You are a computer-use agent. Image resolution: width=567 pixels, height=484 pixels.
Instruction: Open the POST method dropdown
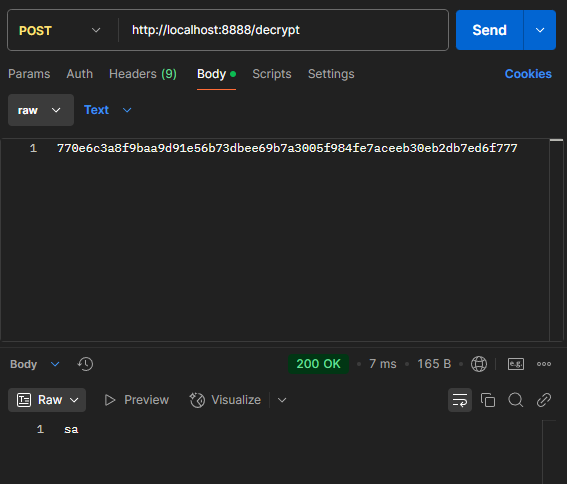pyautogui.click(x=60, y=30)
